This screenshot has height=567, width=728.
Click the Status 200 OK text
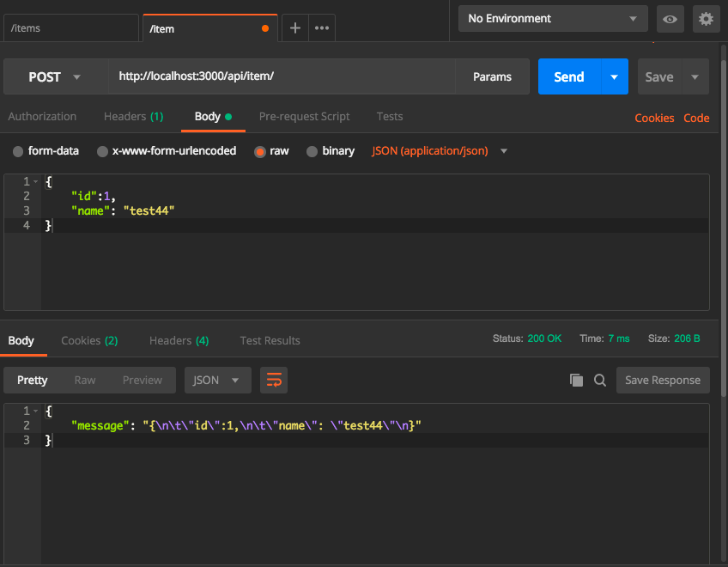coord(527,338)
